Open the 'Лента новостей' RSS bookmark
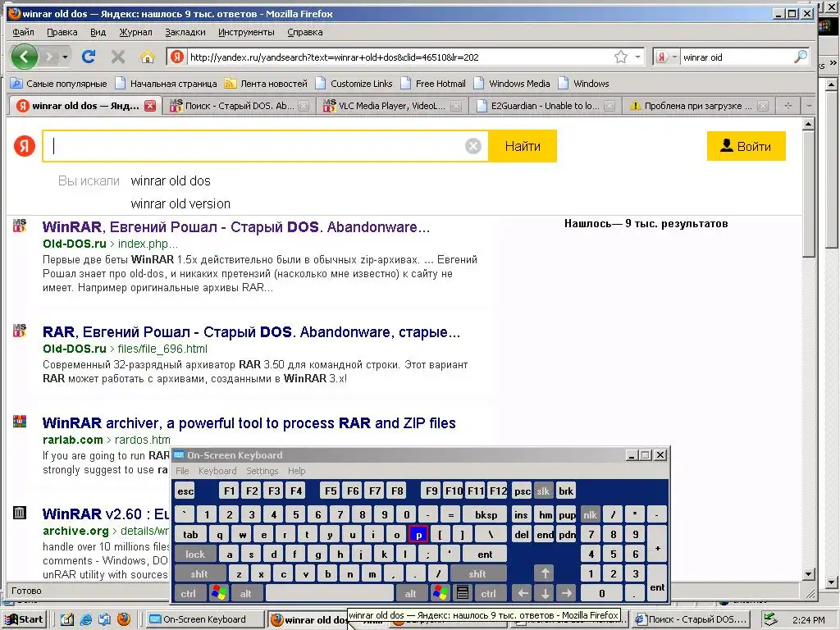Image resolution: width=840 pixels, height=630 pixels. coord(267,84)
